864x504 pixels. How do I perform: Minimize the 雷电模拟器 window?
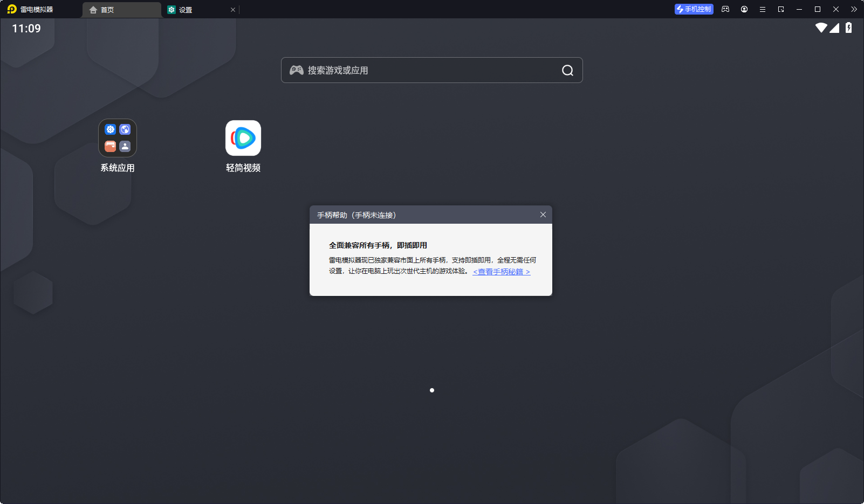799,9
